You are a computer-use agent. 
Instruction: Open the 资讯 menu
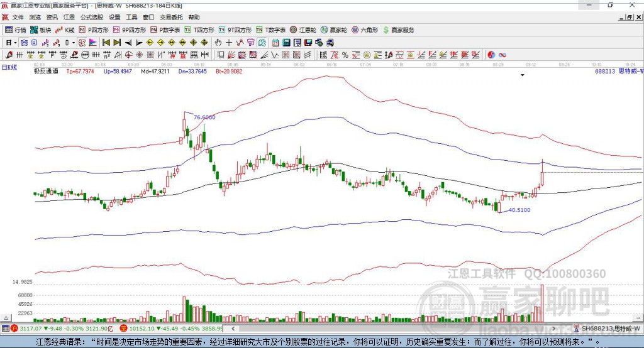[x=52, y=17]
